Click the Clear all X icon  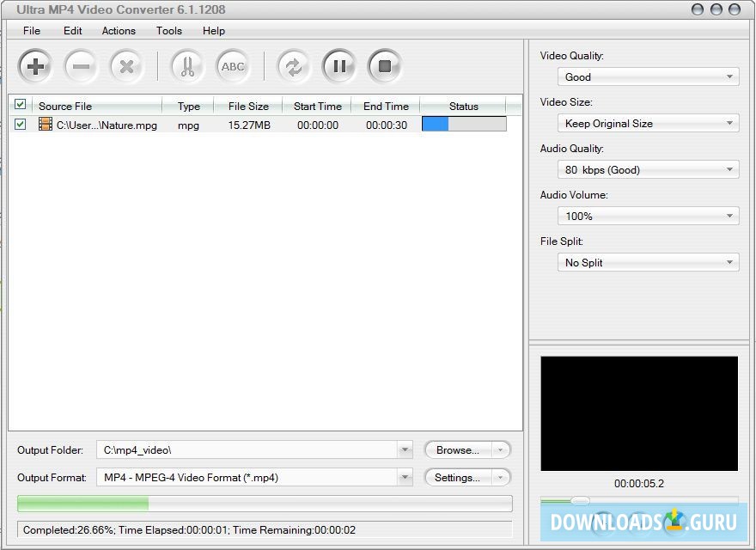click(126, 66)
